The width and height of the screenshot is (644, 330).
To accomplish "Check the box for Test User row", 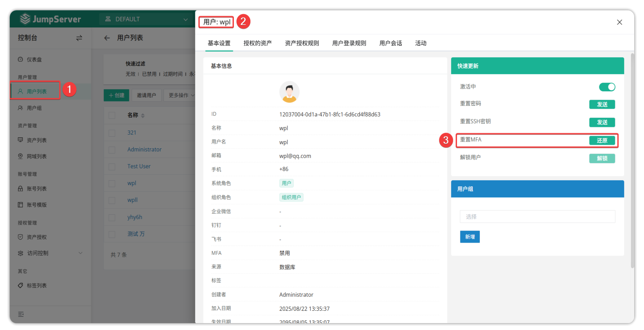I will tap(112, 167).
